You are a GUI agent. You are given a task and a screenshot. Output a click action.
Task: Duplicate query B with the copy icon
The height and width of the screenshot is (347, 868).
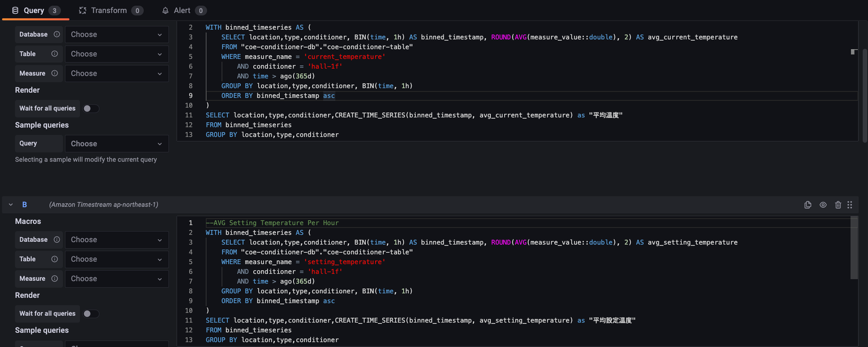pos(807,205)
